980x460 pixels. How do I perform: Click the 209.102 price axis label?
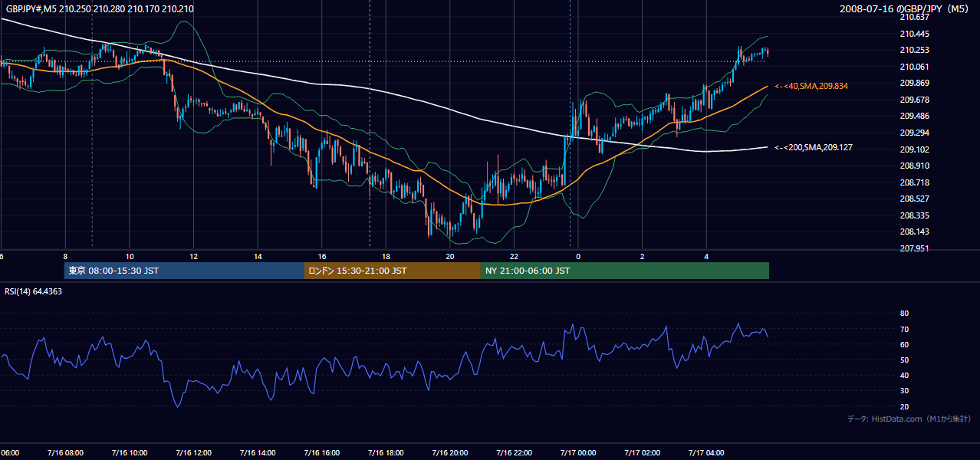point(914,149)
